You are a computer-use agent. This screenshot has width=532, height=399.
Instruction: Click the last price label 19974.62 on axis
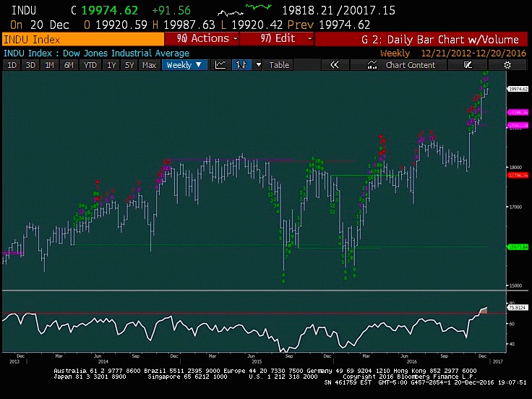point(518,89)
